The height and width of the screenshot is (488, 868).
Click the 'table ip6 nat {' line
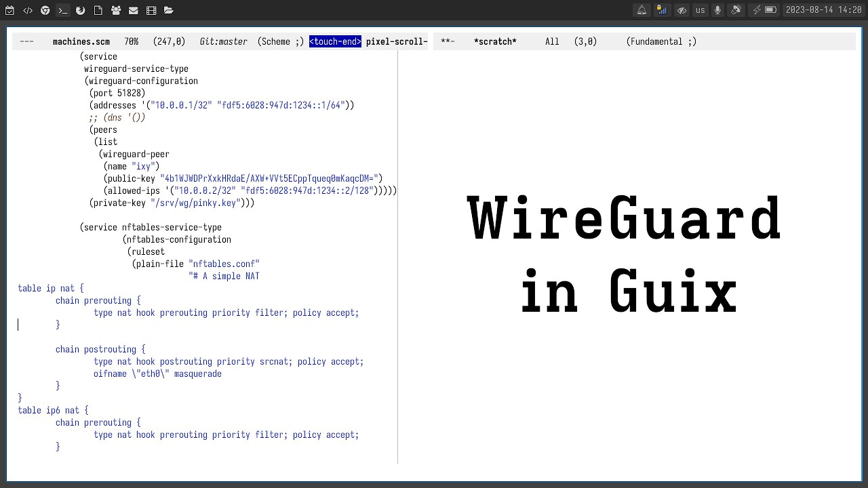[x=53, y=410]
